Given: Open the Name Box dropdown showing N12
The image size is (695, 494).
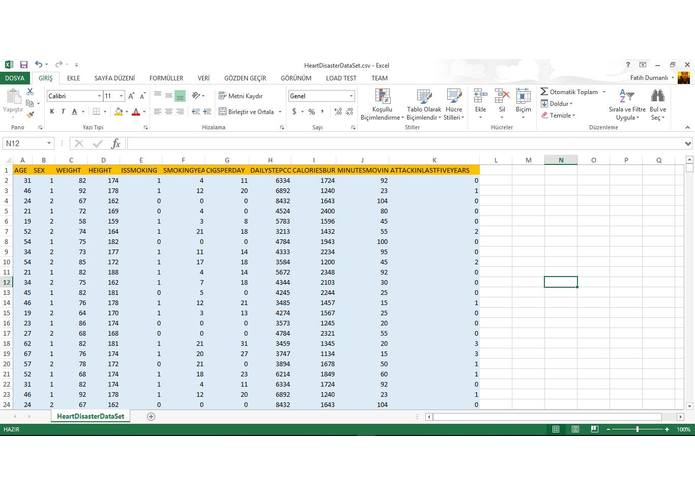Looking at the screenshot, I should (49, 143).
